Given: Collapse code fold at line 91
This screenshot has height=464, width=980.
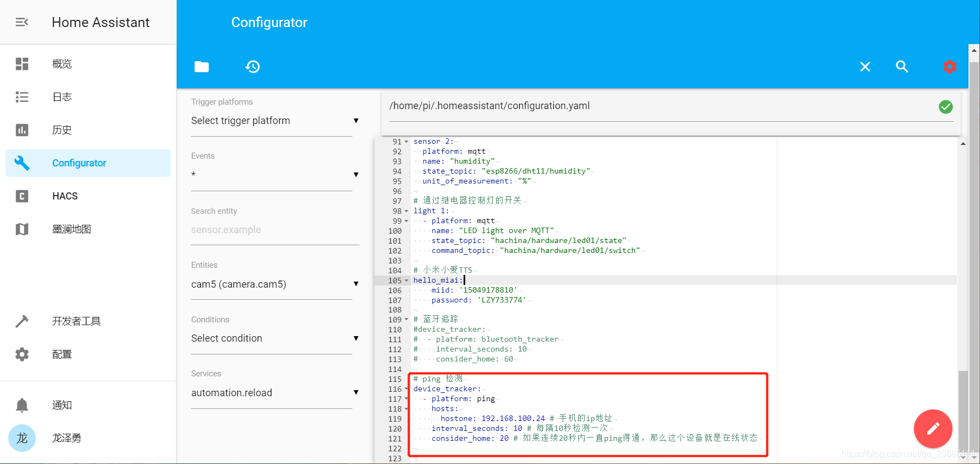Looking at the screenshot, I should click(x=406, y=142).
